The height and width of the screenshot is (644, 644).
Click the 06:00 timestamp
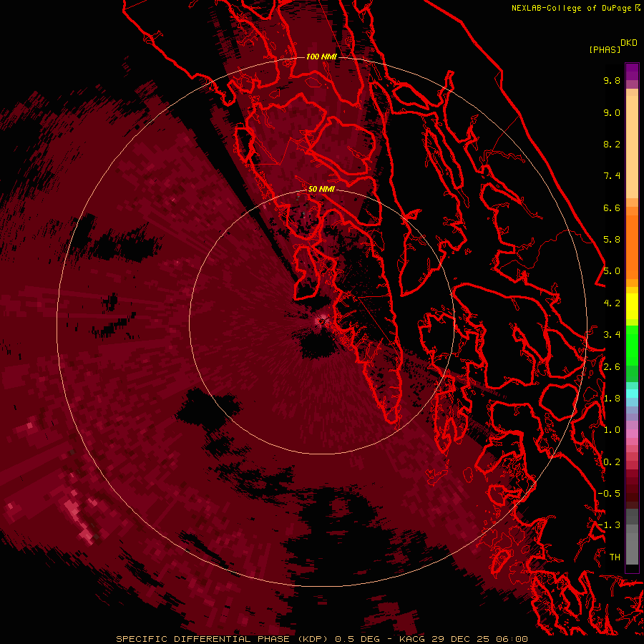[x=512, y=639]
